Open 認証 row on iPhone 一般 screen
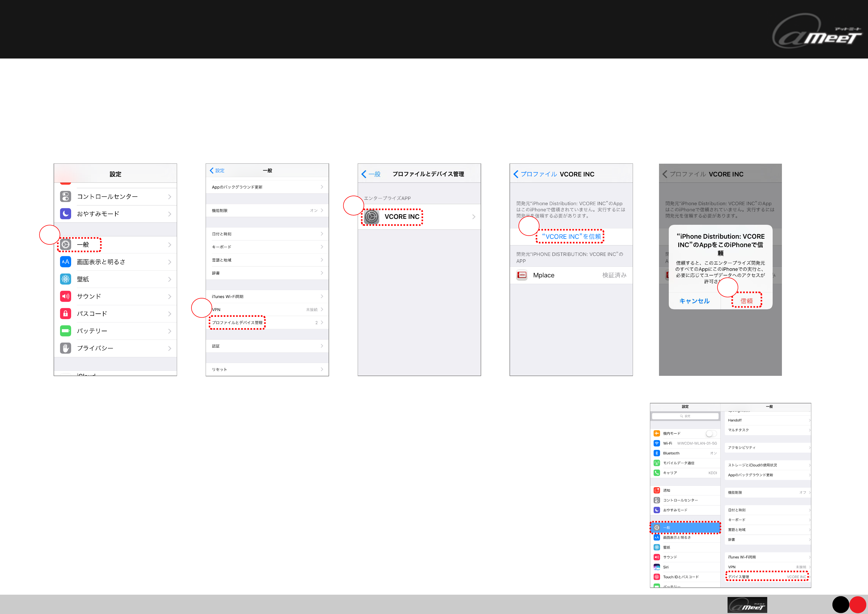Screen dimensions: 868x614 point(267,346)
